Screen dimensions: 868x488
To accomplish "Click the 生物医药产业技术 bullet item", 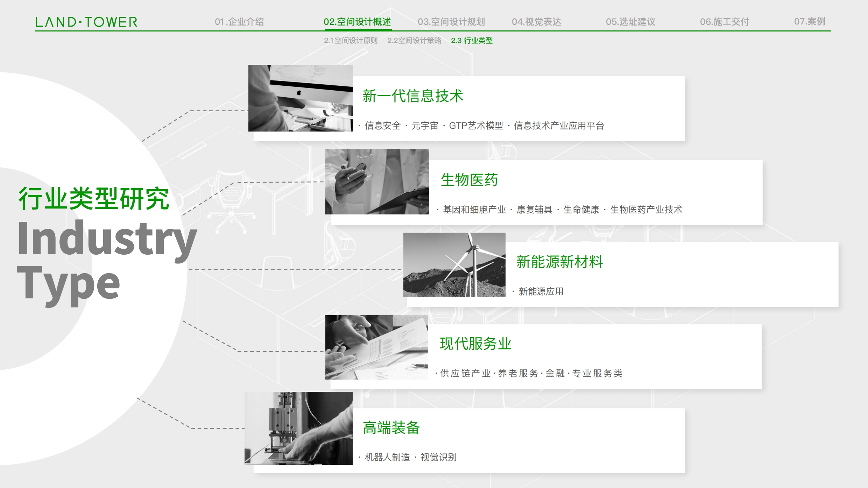I will point(646,210).
